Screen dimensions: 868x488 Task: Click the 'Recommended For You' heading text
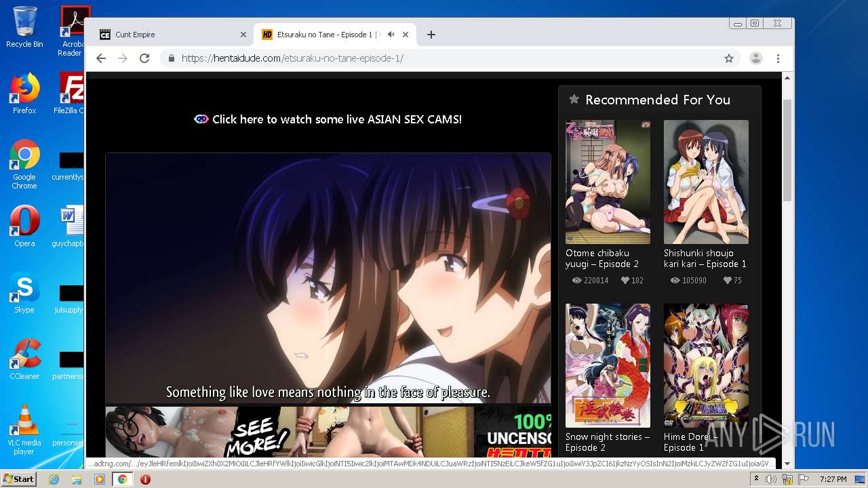tap(658, 100)
